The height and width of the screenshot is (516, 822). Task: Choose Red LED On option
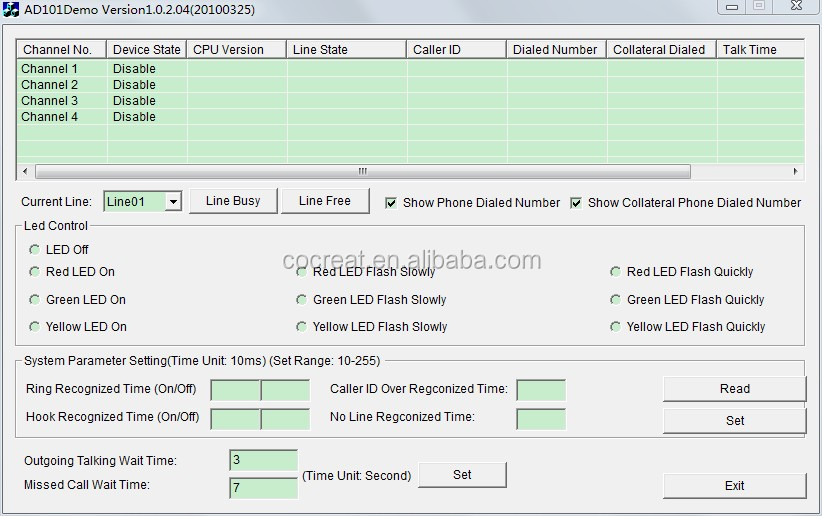coord(35,272)
